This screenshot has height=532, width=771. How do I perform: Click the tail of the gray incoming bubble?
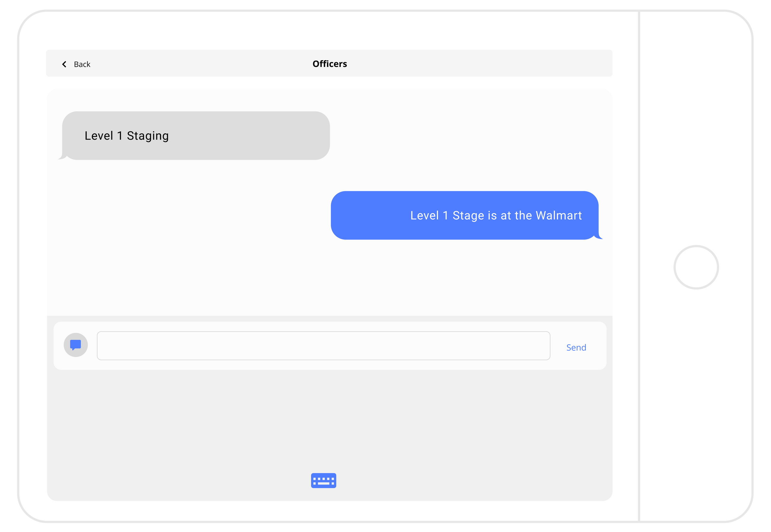[62, 157]
